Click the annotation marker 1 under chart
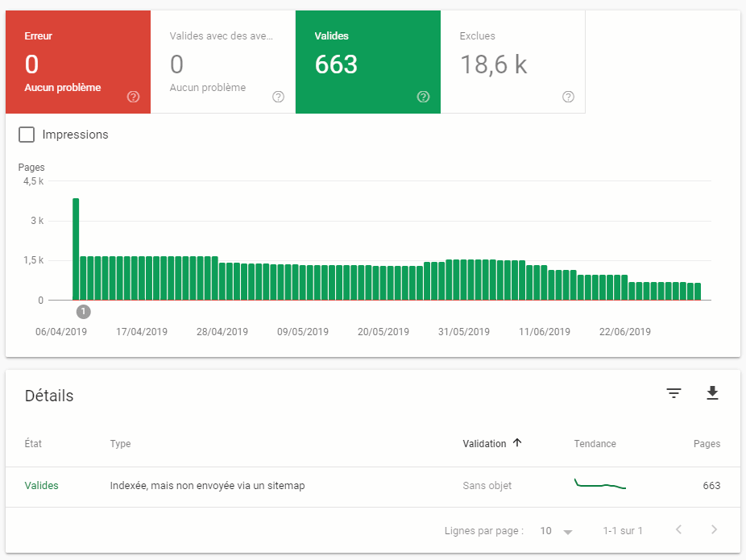The image size is (746, 560). (83, 311)
